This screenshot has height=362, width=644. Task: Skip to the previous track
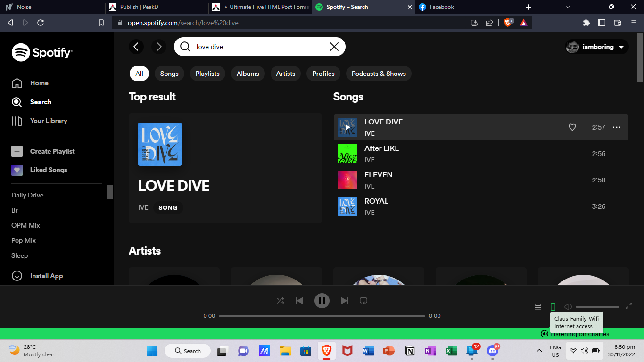pos(299,301)
